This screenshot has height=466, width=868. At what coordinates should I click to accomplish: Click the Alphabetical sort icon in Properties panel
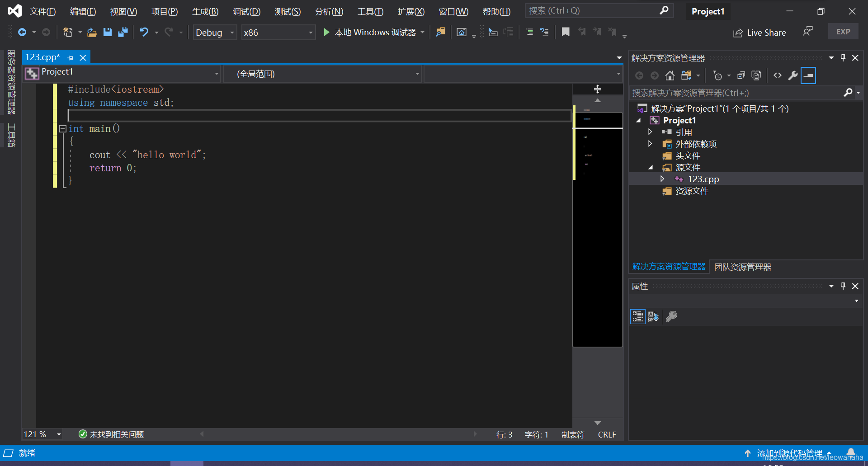click(x=654, y=316)
